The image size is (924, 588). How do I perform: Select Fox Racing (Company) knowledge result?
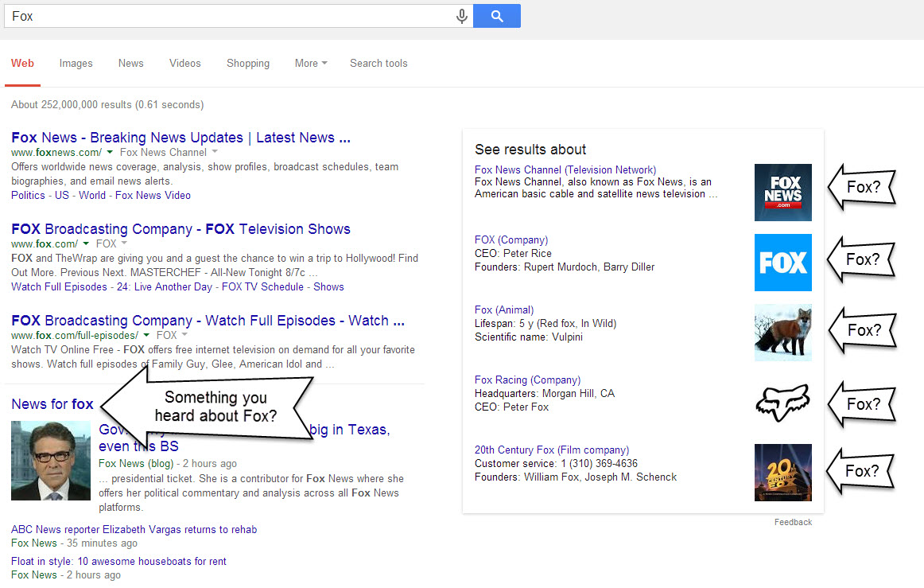(527, 380)
